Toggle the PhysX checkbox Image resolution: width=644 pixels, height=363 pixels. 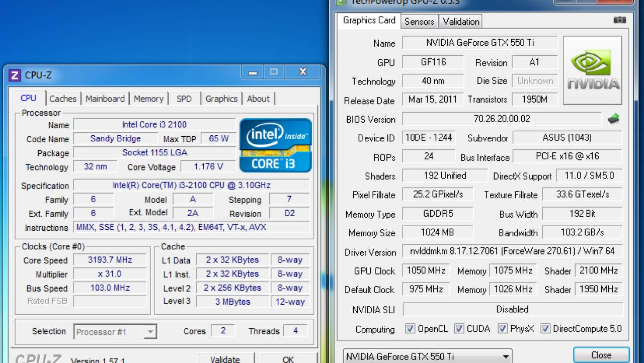pos(503,329)
